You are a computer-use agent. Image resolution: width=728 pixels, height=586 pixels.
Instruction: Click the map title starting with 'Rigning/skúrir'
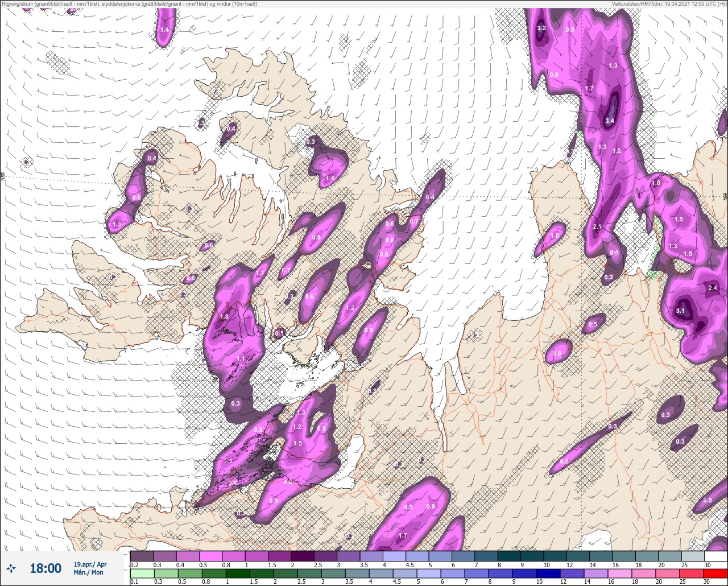click(x=130, y=4)
